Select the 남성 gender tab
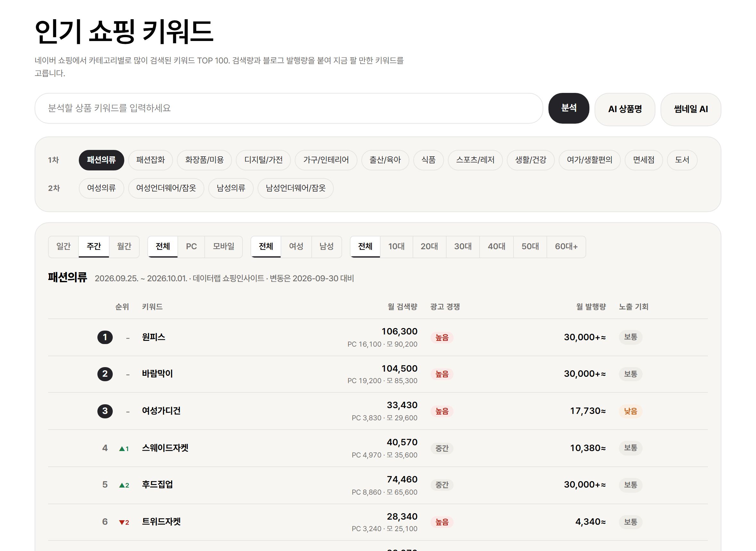Image resolution: width=756 pixels, height=551 pixels. coord(326,246)
